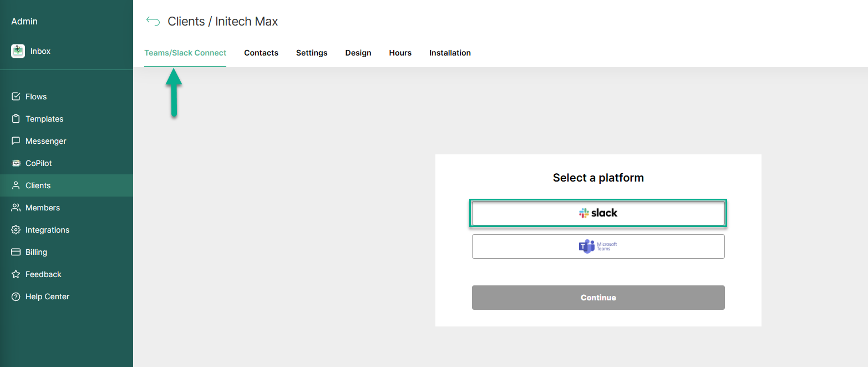Open Feedback in the sidebar
This screenshot has width=868, height=367.
[x=67, y=274]
